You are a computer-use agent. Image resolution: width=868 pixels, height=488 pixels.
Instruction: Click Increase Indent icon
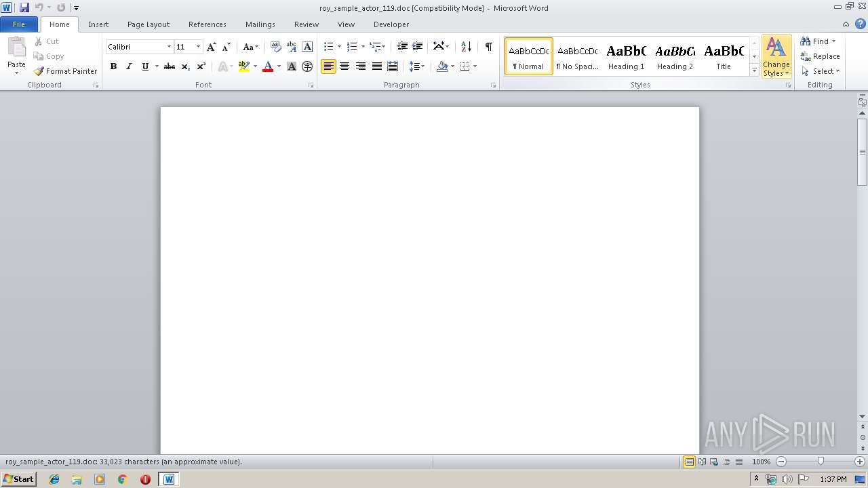[x=418, y=47]
